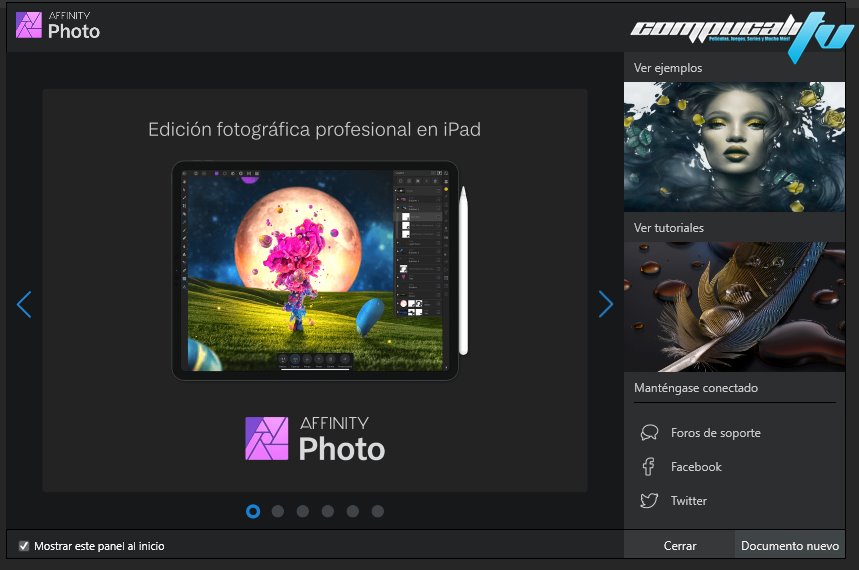The width and height of the screenshot is (859, 570).
Task: Click the large Affinity Photo logo in slide
Action: tap(315, 439)
